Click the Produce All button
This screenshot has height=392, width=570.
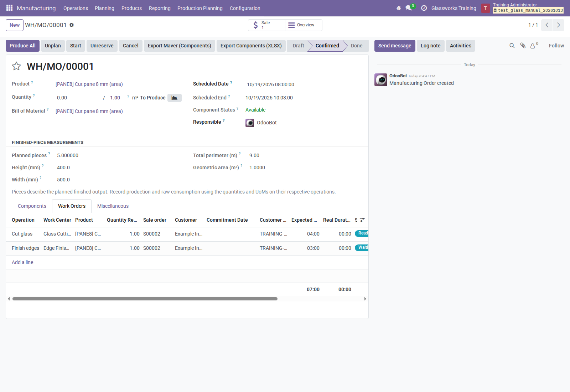point(22,46)
